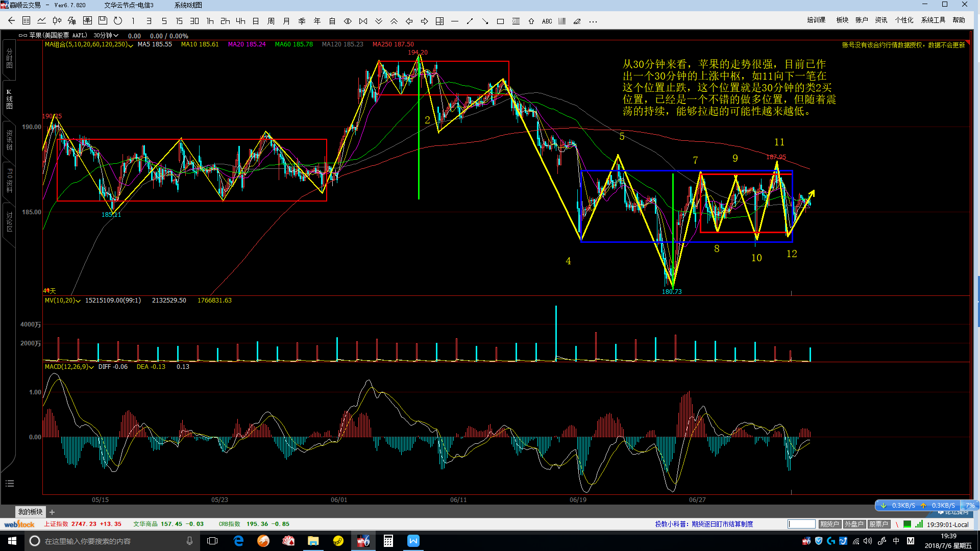Select the 我的板块 bottom tab
This screenshot has width=980, height=551.
pyautogui.click(x=30, y=512)
